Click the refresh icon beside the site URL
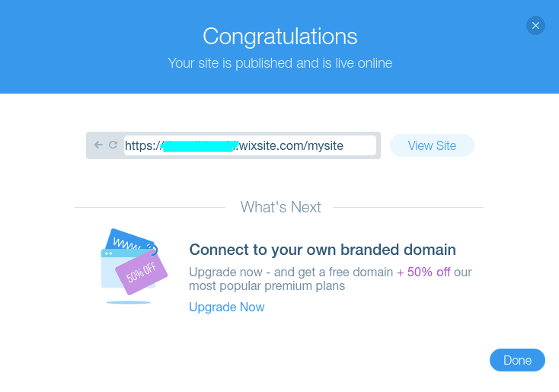The width and height of the screenshot is (559, 392). point(113,145)
